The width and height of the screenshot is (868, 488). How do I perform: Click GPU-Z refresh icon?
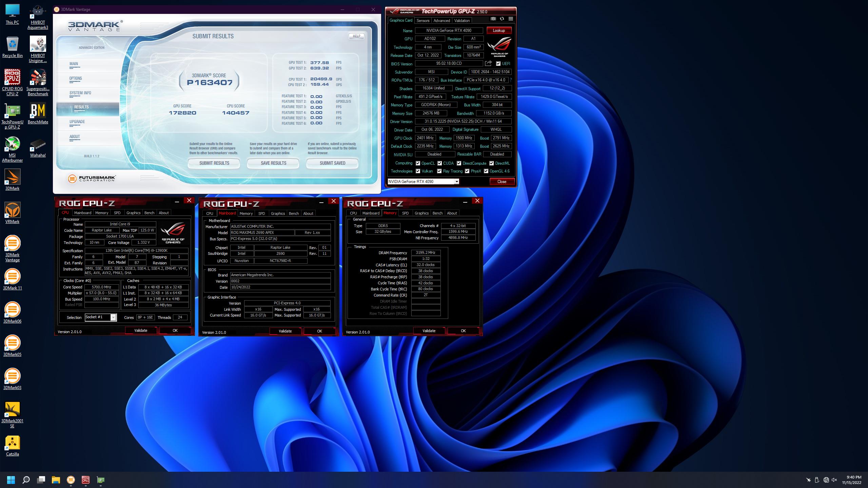coord(502,19)
